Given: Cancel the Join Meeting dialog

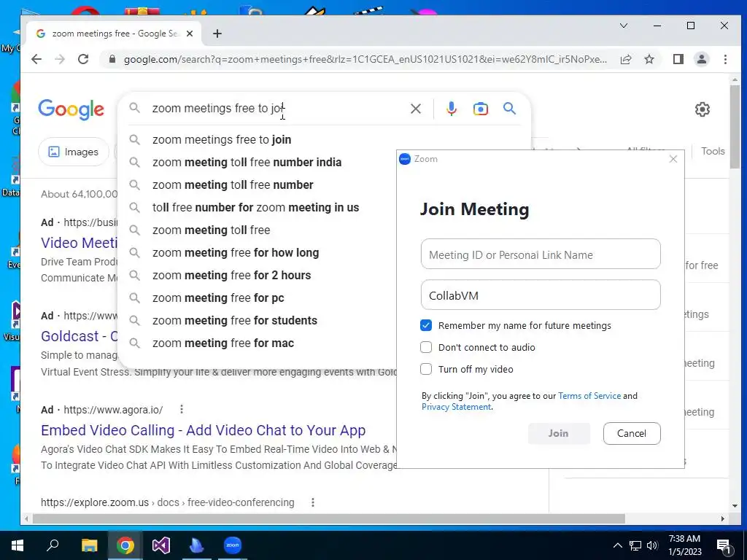Looking at the screenshot, I should (x=632, y=433).
